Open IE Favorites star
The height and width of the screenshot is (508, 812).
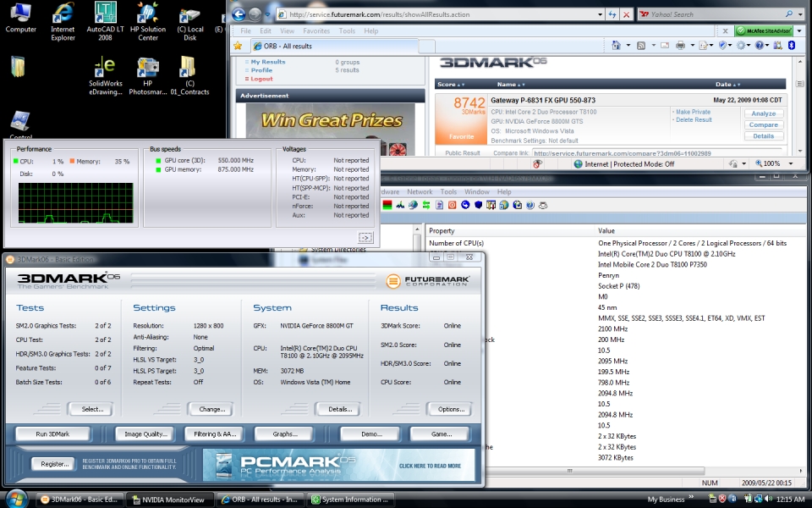click(238, 46)
